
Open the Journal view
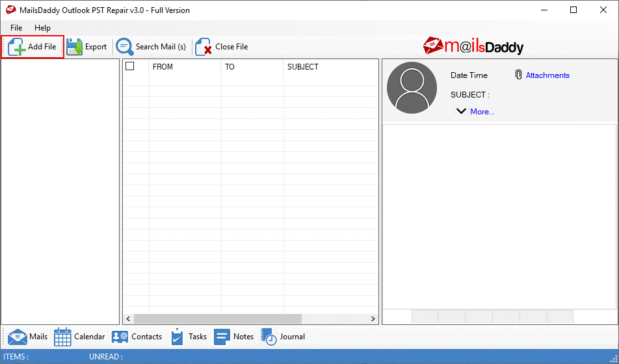pyautogui.click(x=283, y=337)
